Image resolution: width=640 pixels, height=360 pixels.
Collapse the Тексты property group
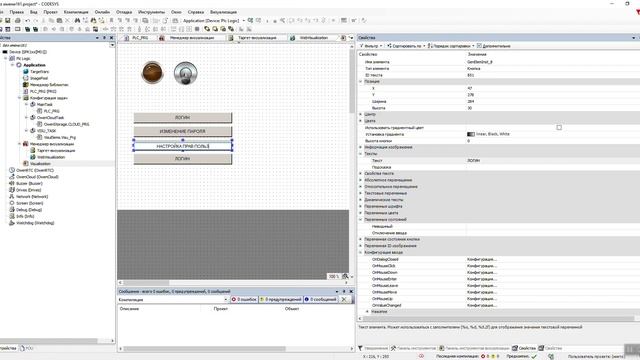point(360,154)
